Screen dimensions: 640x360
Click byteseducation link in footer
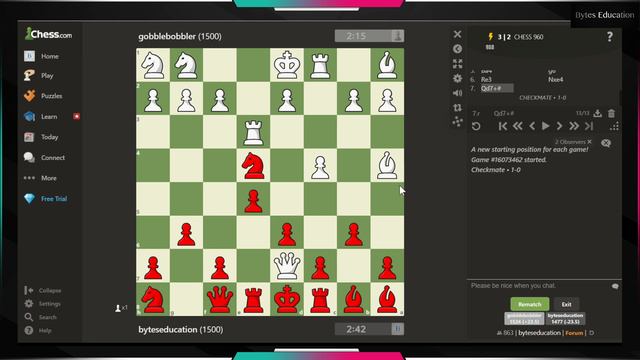pos(540,333)
